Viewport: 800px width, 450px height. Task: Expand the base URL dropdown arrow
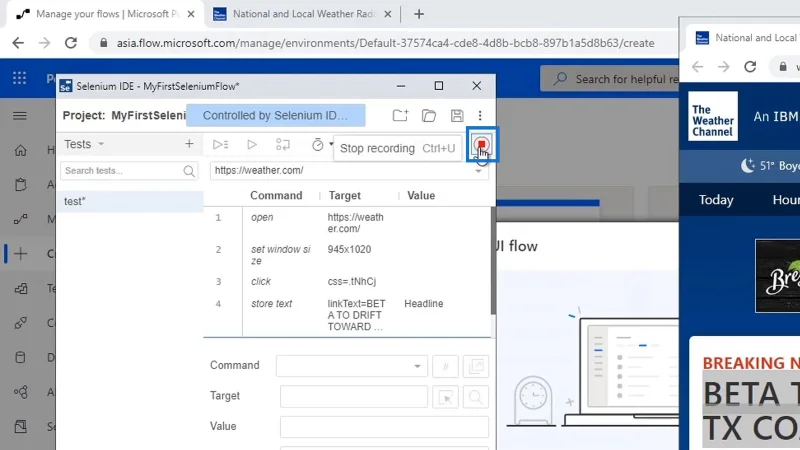pyautogui.click(x=478, y=171)
